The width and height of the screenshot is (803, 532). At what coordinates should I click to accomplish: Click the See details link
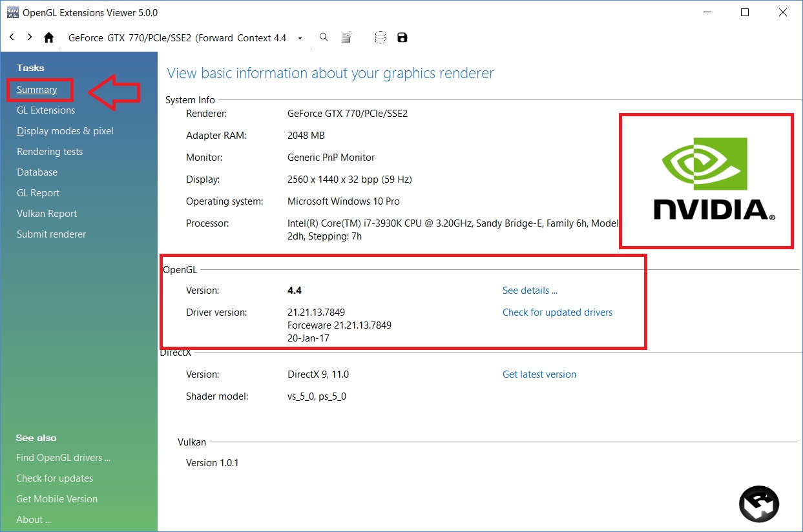[530, 291]
